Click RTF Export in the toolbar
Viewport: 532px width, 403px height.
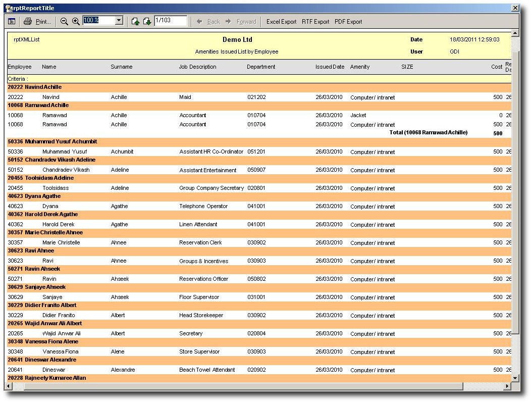315,22
